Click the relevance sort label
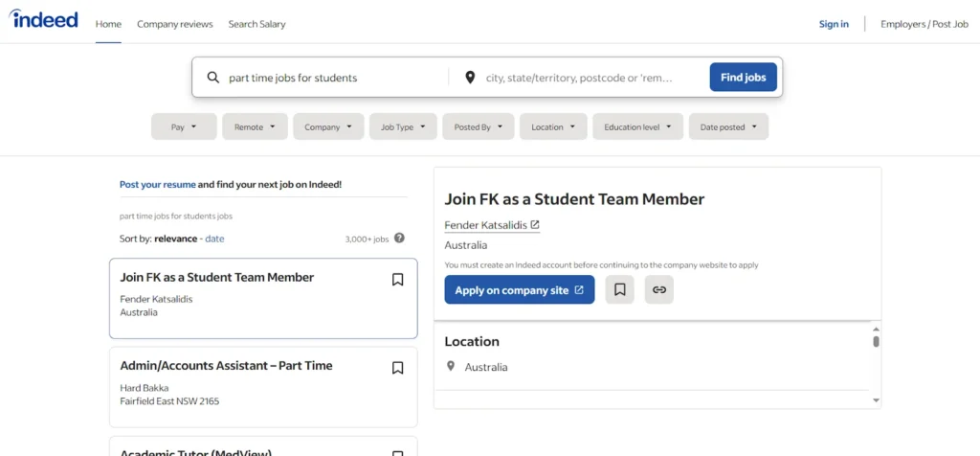Image resolution: width=980 pixels, height=456 pixels. coord(176,239)
